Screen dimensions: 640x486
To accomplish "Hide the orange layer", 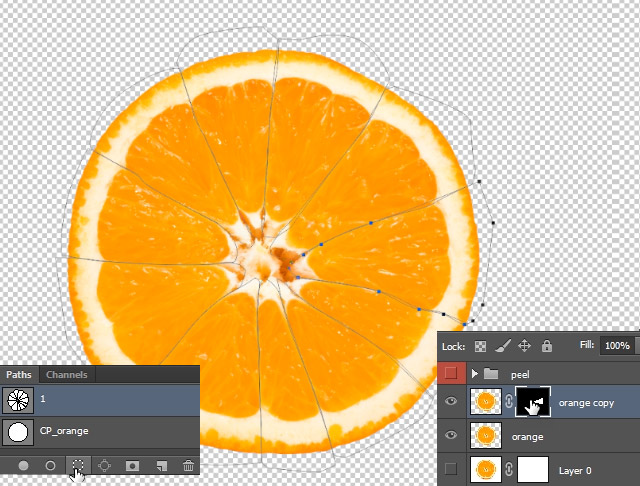I will coord(451,435).
